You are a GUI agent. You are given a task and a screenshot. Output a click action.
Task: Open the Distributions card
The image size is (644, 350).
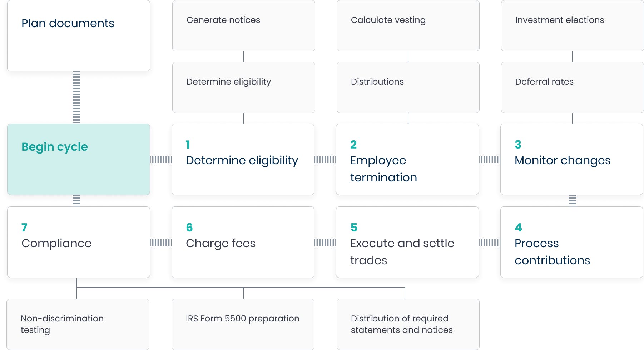coord(408,87)
